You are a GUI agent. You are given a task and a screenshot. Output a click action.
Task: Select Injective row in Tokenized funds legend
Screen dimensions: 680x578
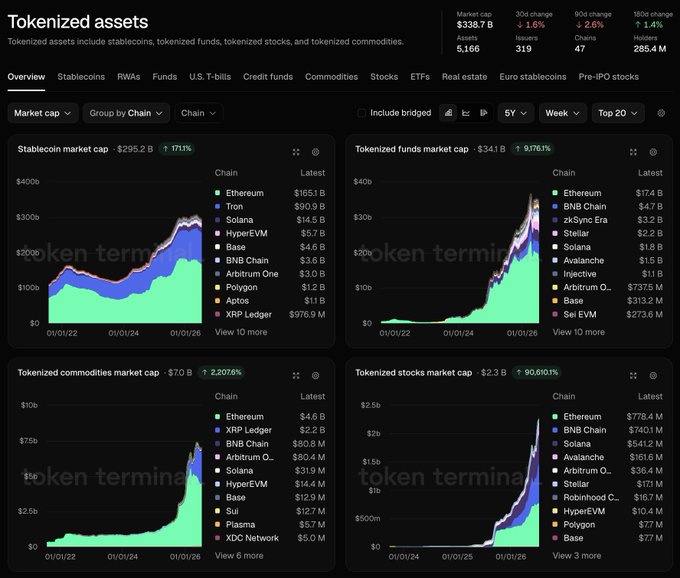(607, 274)
